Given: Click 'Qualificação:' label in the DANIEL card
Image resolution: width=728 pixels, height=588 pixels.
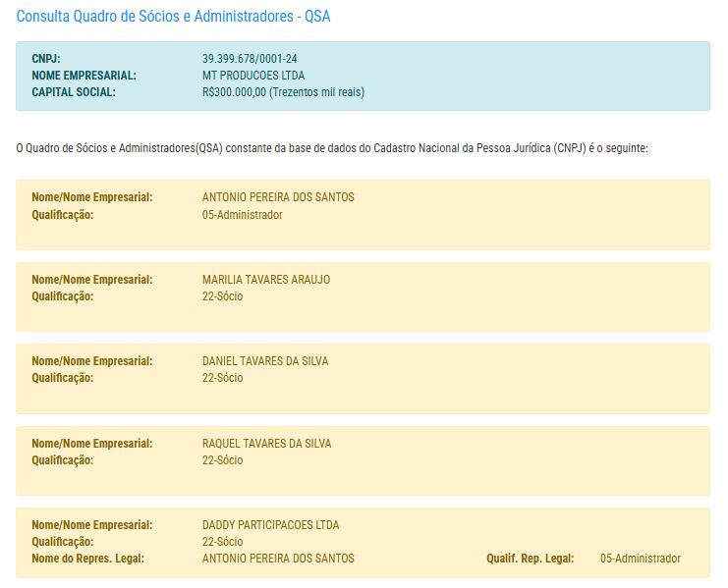Looking at the screenshot, I should (x=62, y=378).
